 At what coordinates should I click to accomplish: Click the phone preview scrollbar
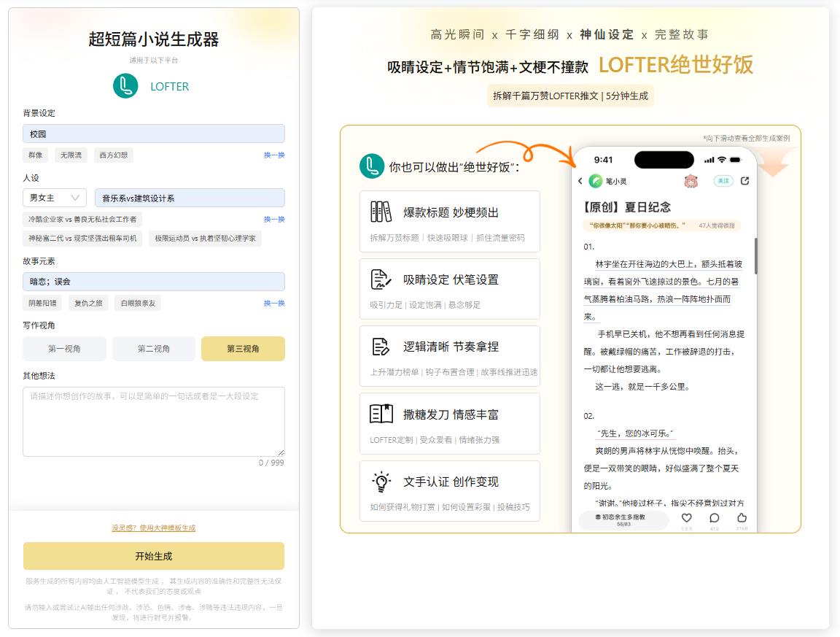coord(756,256)
